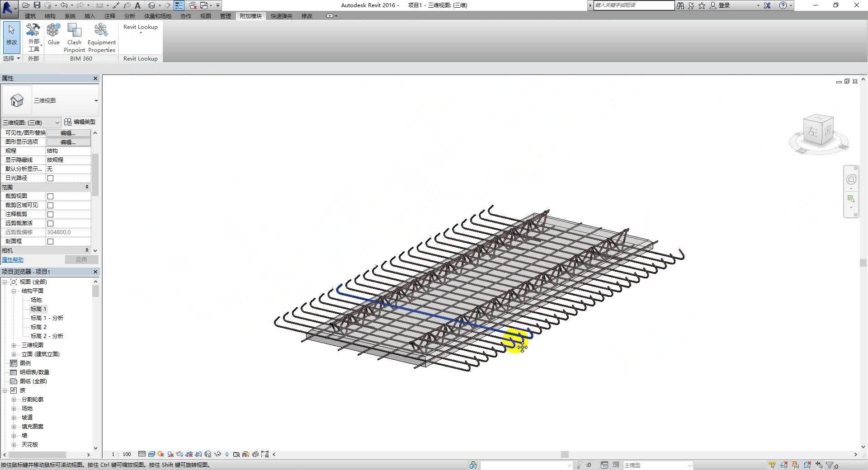Click the Open file icon in quick access toolbar

pos(26,5)
